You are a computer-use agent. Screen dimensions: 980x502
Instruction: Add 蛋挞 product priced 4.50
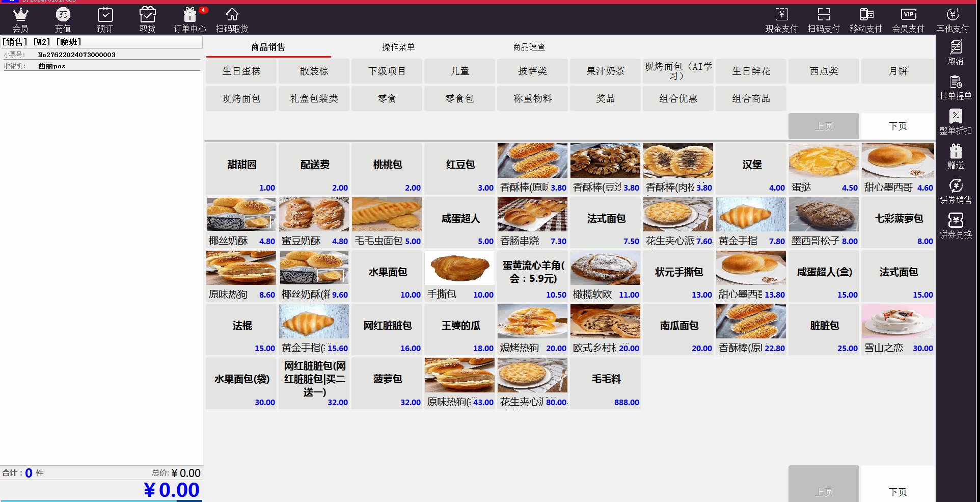point(824,169)
